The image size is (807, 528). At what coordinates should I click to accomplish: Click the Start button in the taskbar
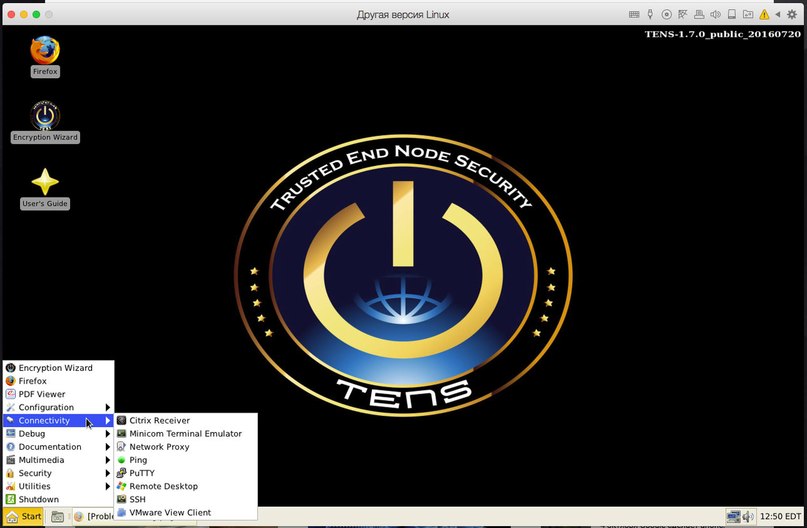[24, 516]
